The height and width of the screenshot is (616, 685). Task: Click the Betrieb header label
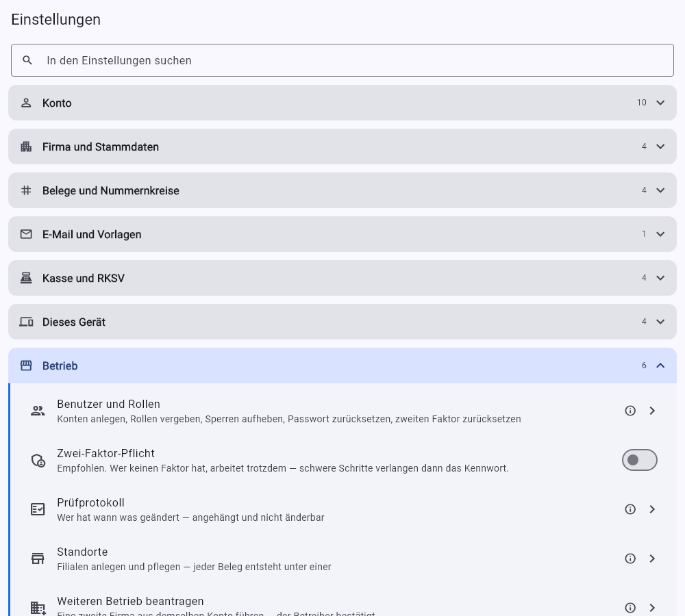tap(60, 366)
